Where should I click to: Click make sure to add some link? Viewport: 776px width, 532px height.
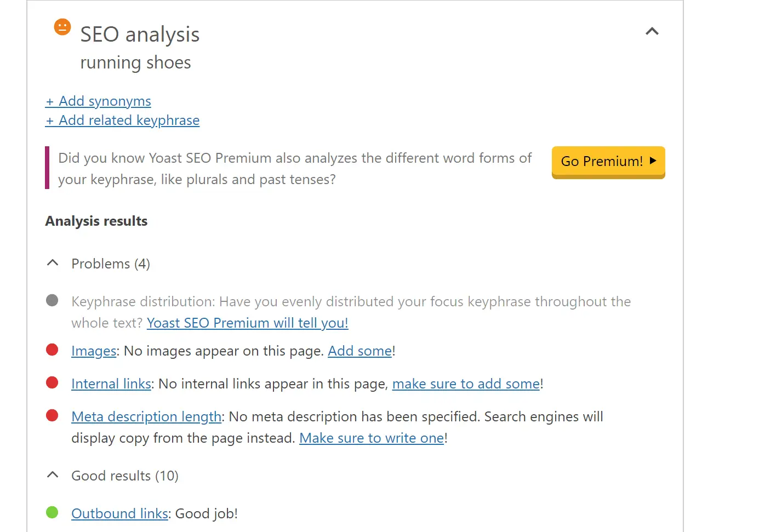coord(466,384)
